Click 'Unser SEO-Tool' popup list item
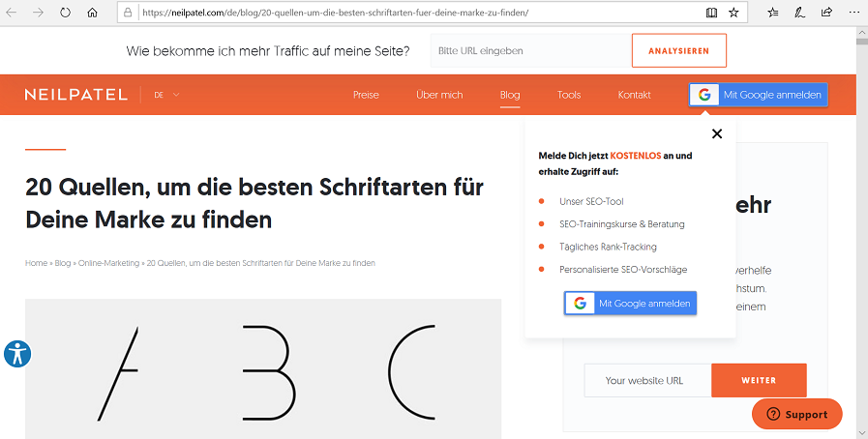Viewport: 868px width, 439px height. [x=591, y=201]
